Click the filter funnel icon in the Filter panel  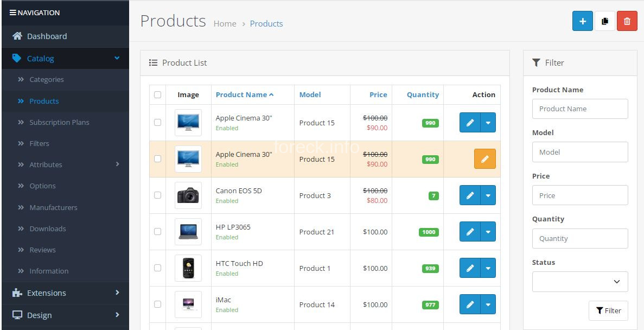(536, 62)
